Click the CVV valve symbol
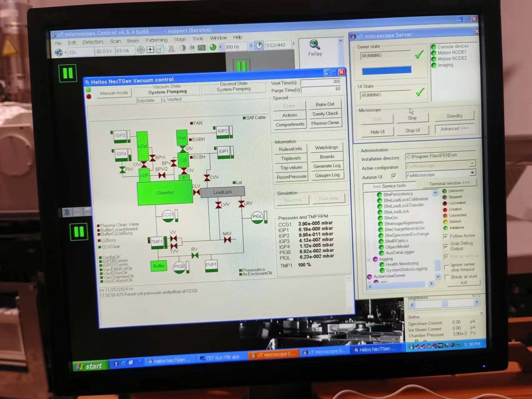Viewport: 532px width, 399px height. (207, 178)
